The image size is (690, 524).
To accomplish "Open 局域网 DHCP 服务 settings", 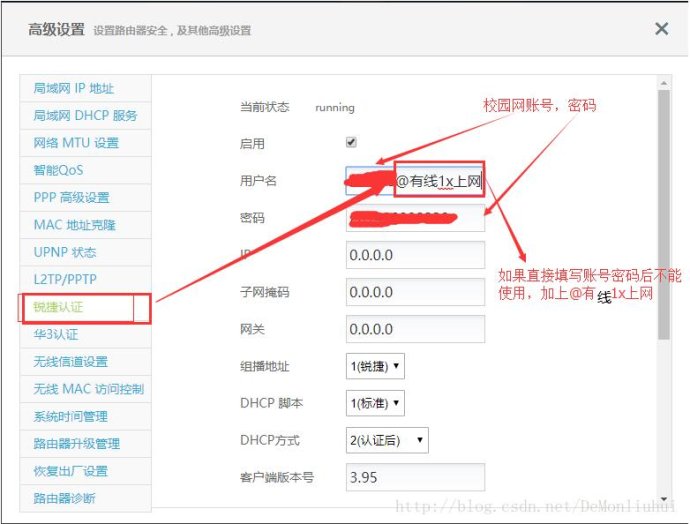I will [85, 115].
